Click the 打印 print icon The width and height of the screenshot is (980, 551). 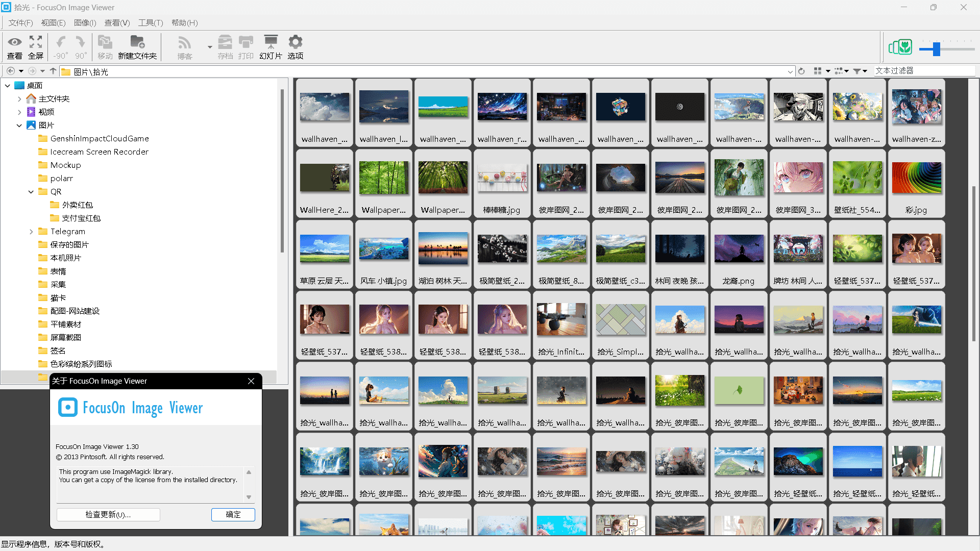[246, 47]
